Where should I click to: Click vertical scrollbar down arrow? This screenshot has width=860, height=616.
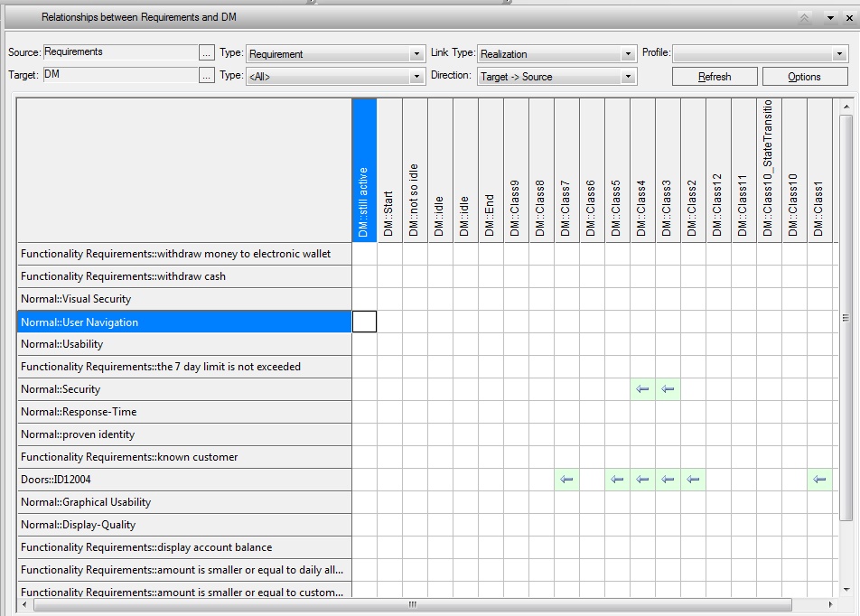click(x=846, y=590)
